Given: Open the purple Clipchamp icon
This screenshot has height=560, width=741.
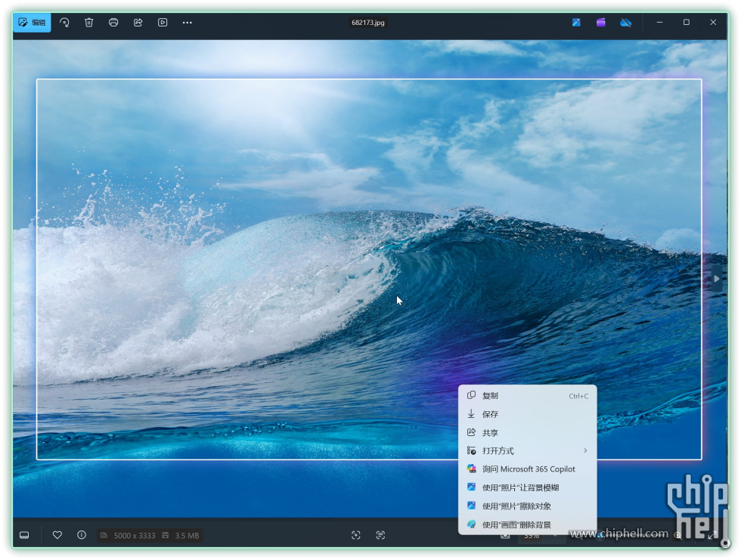Looking at the screenshot, I should [600, 23].
